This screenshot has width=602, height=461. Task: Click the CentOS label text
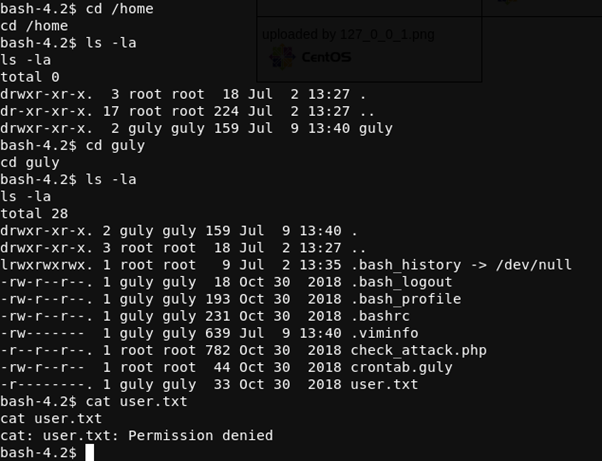click(x=325, y=57)
